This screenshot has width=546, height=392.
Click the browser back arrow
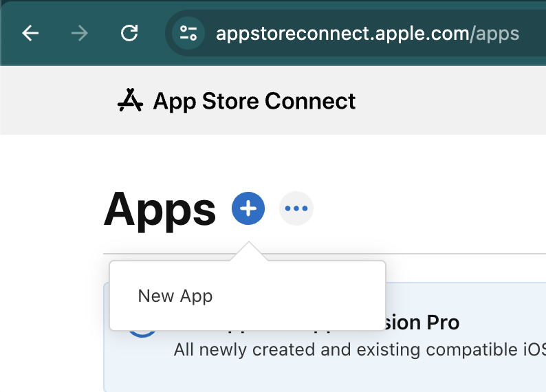point(30,33)
